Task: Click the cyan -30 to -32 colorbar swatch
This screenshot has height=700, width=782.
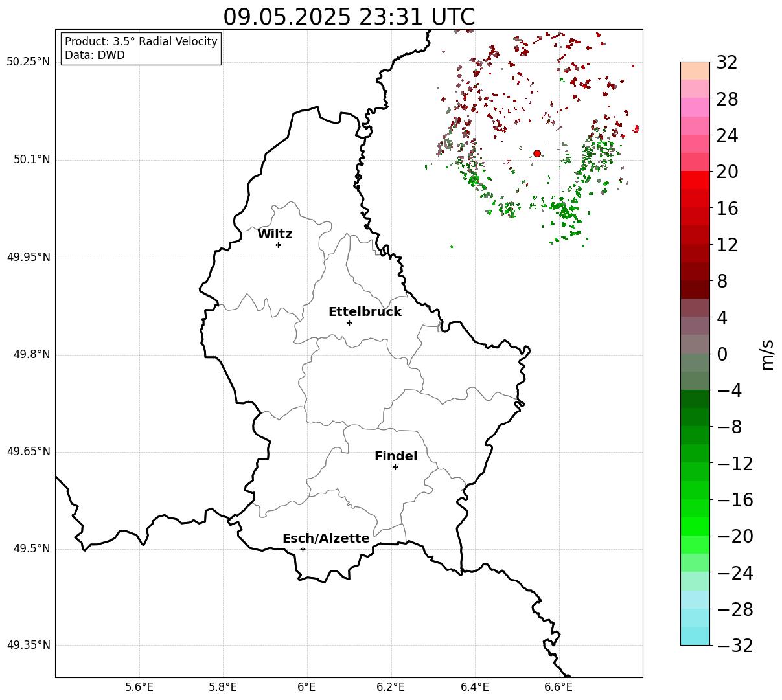Action: [x=695, y=636]
